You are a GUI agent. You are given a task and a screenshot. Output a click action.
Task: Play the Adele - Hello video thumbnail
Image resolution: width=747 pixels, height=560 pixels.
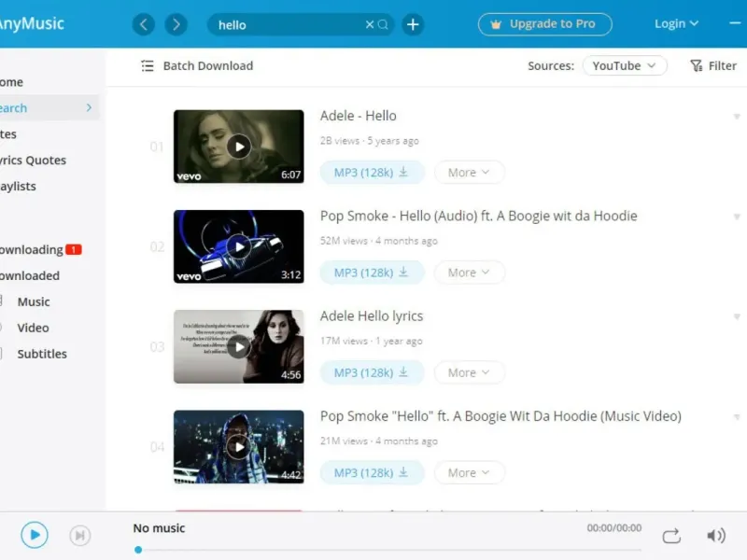(239, 147)
